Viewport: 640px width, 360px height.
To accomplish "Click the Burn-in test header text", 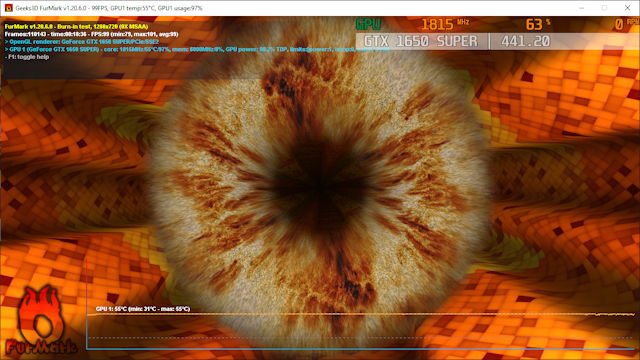I will point(76,27).
